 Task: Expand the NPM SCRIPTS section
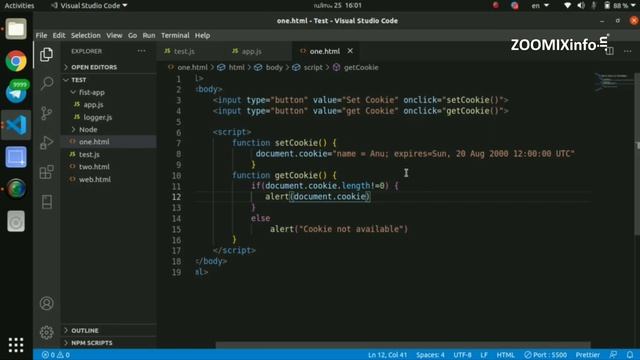click(x=91, y=343)
